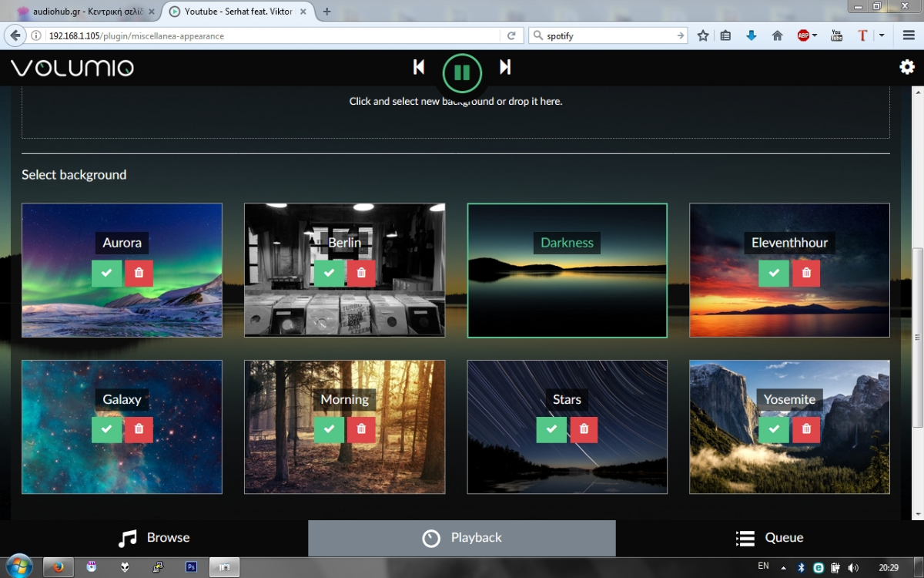Delete the Stars background
Screen dimensions: 924x578
[584, 429]
